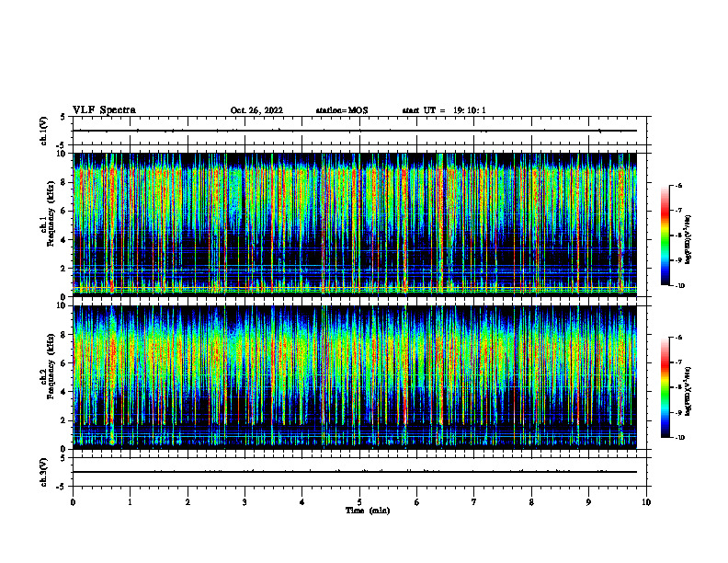Click time axis tick label "9"
This screenshot has width=728, height=563.
[588, 502]
